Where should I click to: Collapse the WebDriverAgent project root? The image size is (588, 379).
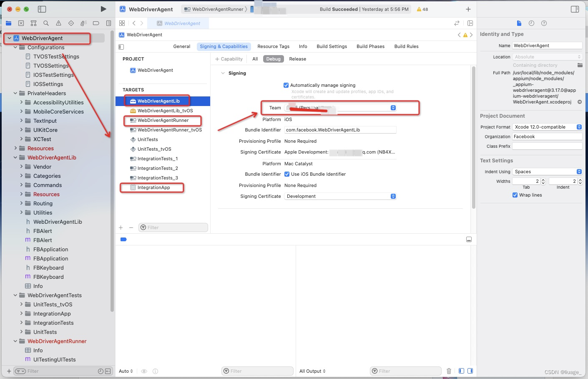tap(9, 38)
